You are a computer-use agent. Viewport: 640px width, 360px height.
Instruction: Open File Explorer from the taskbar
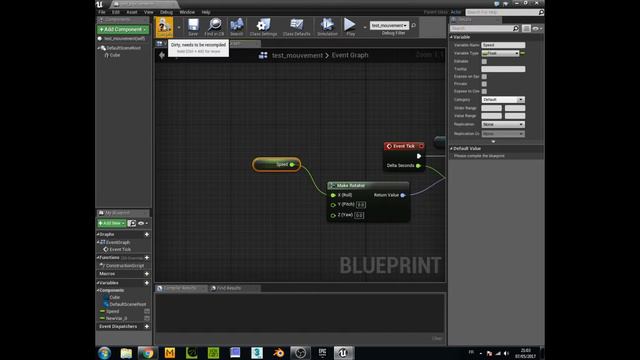(126, 353)
